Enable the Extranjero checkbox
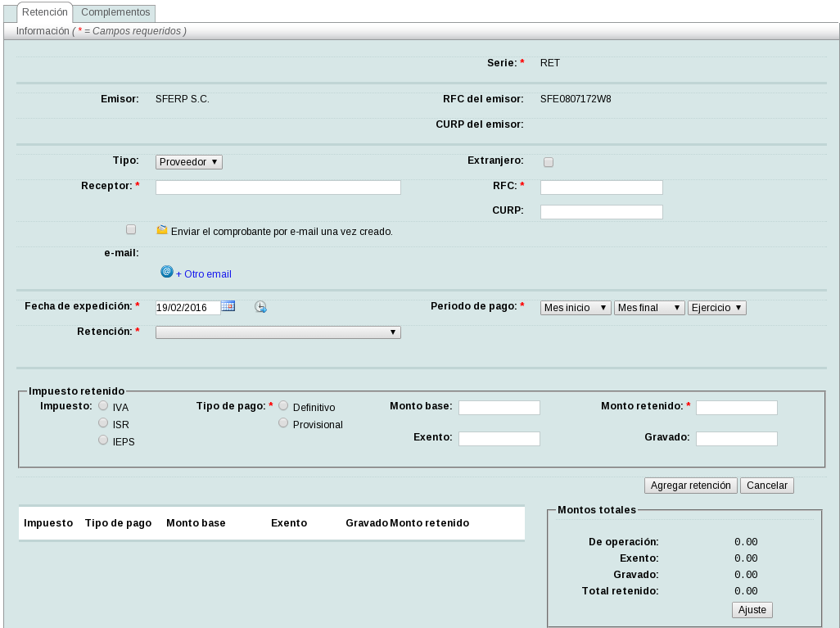Image resolution: width=840 pixels, height=628 pixels. pos(549,162)
